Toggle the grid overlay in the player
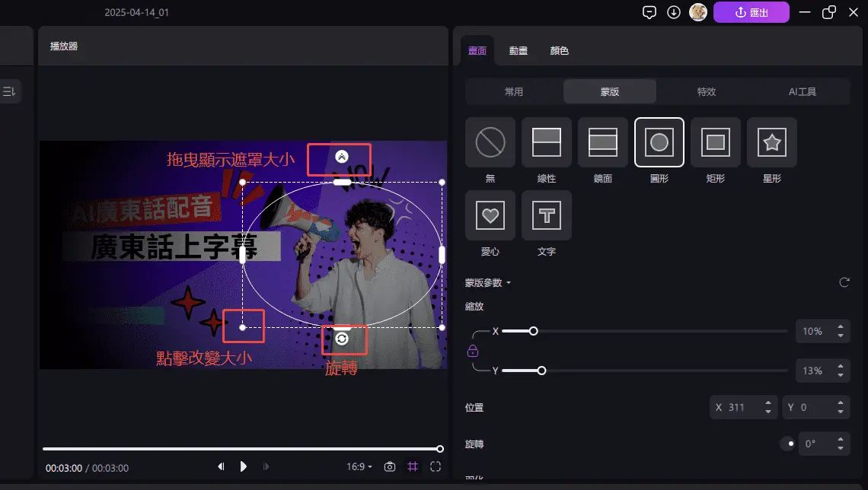The width and height of the screenshot is (868, 490). 413,466
